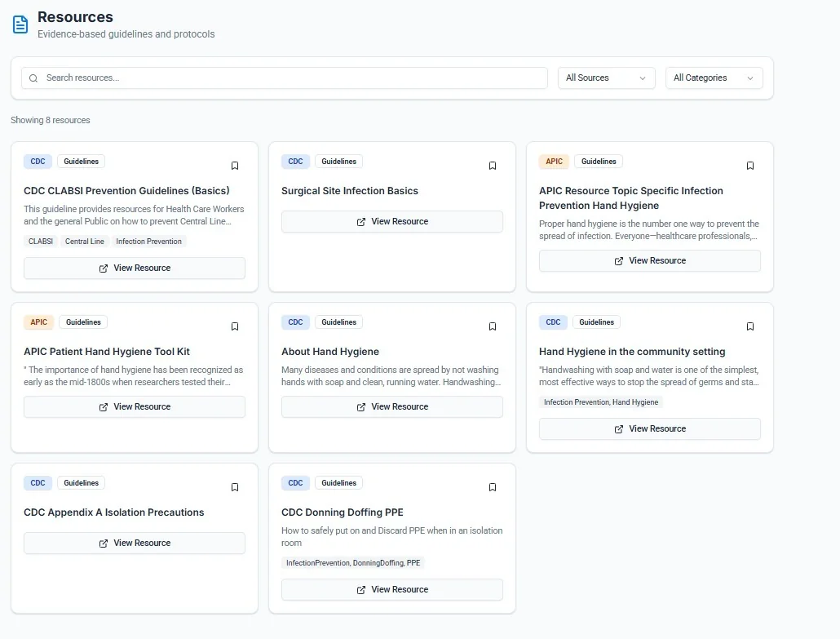Click title 'Hand Hygiene in the community setting'

click(x=632, y=352)
